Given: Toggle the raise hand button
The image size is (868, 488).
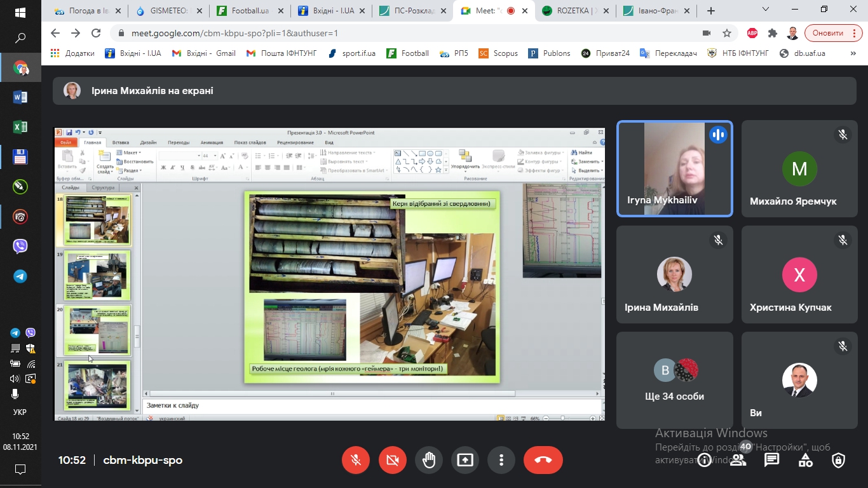Looking at the screenshot, I should pos(429,460).
